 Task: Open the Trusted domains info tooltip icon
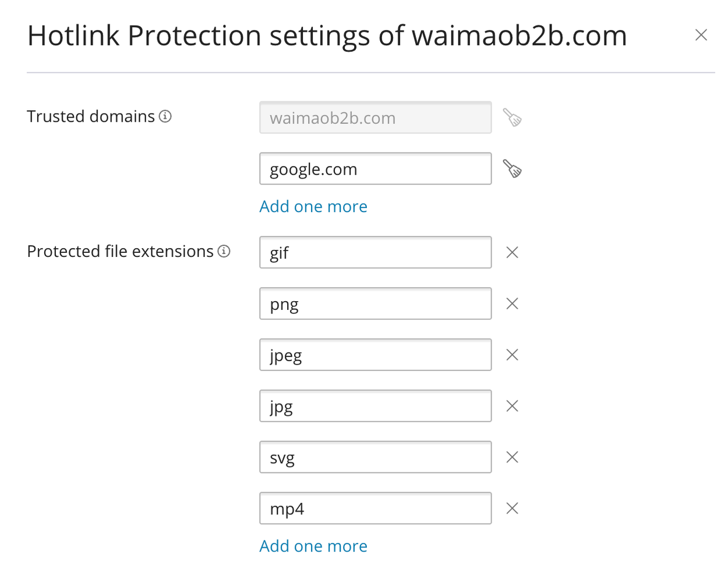pyautogui.click(x=166, y=117)
